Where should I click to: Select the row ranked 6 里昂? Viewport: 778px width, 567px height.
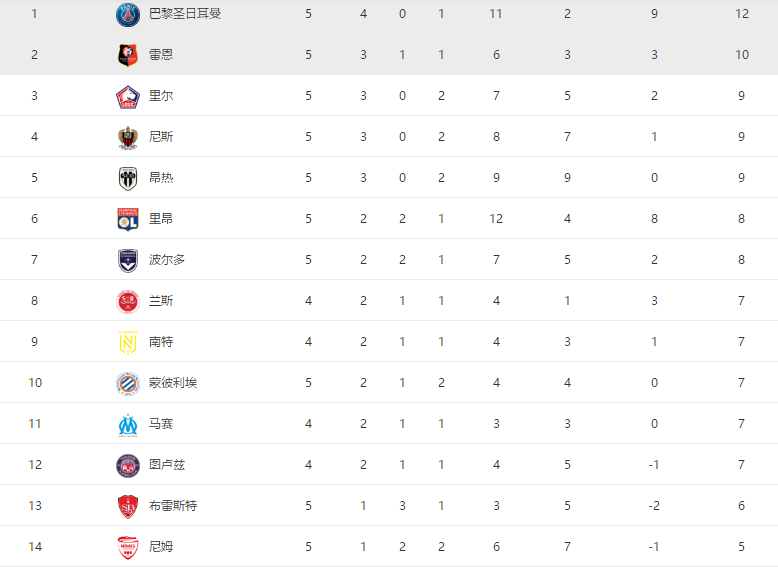(389, 218)
